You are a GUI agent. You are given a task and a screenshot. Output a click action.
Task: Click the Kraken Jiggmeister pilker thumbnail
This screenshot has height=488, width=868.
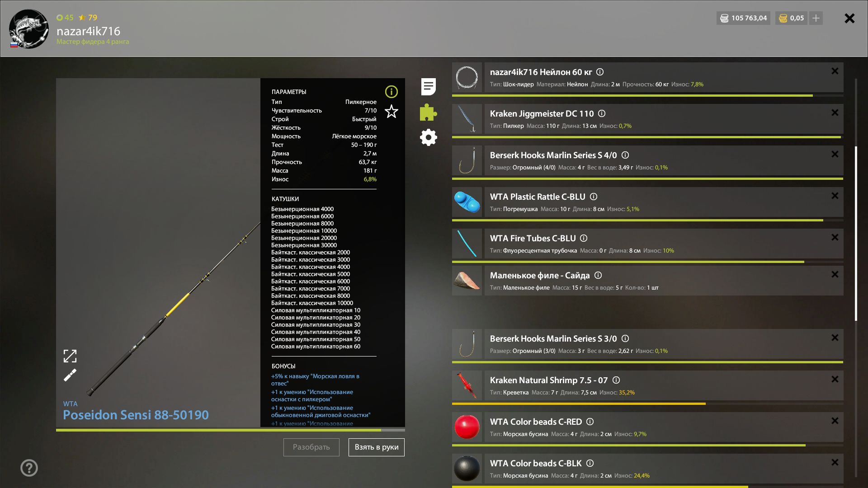pos(467,119)
